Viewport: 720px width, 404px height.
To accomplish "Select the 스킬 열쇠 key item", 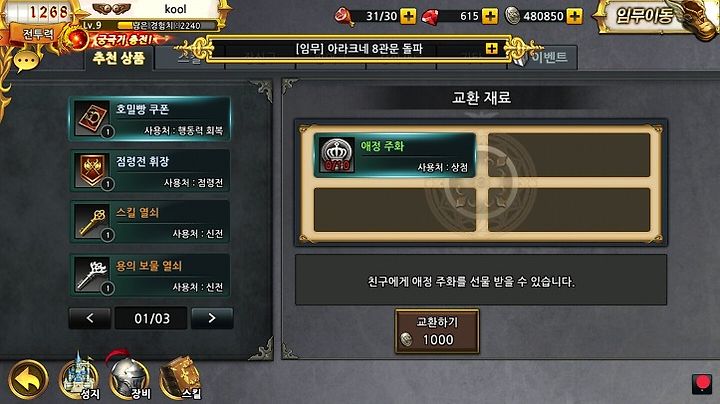I will pyautogui.click(x=150, y=222).
